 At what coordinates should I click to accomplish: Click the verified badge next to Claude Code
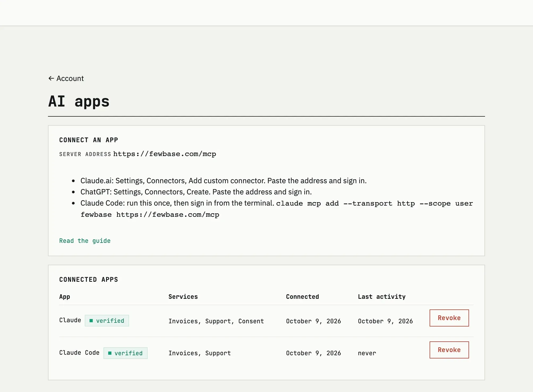tap(126, 353)
